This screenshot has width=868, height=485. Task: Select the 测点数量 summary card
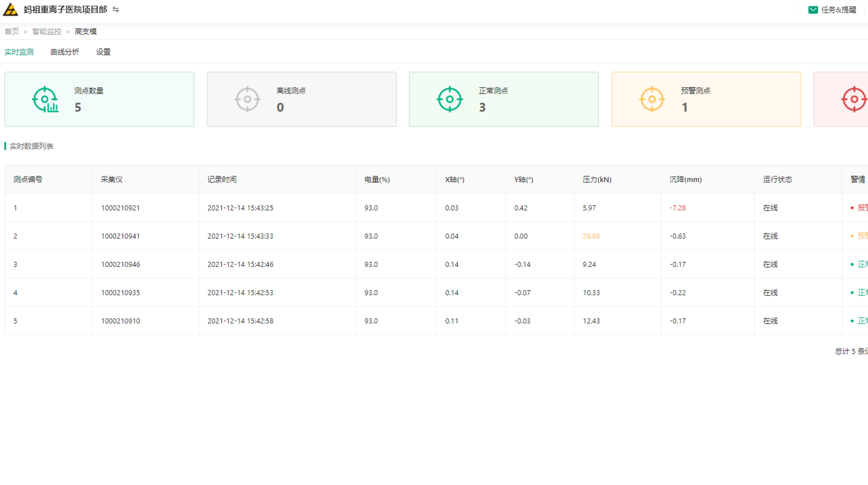tap(100, 99)
